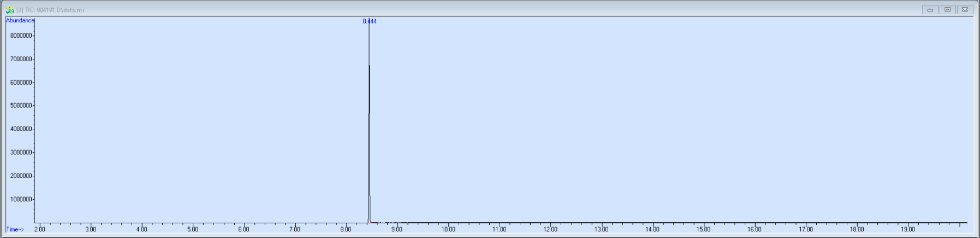This screenshot has height=238, width=980.
Task: Click the 3000000 abundance tick label
Action: point(21,152)
